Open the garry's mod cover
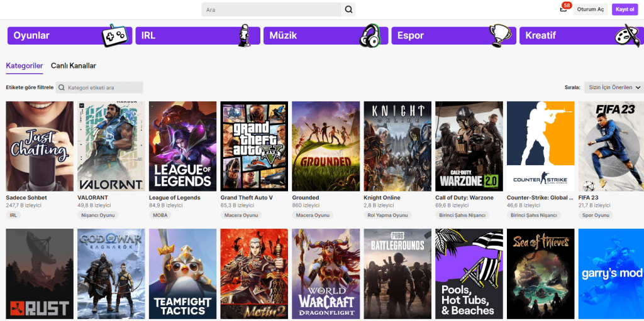This screenshot has height=321, width=644. 611,274
